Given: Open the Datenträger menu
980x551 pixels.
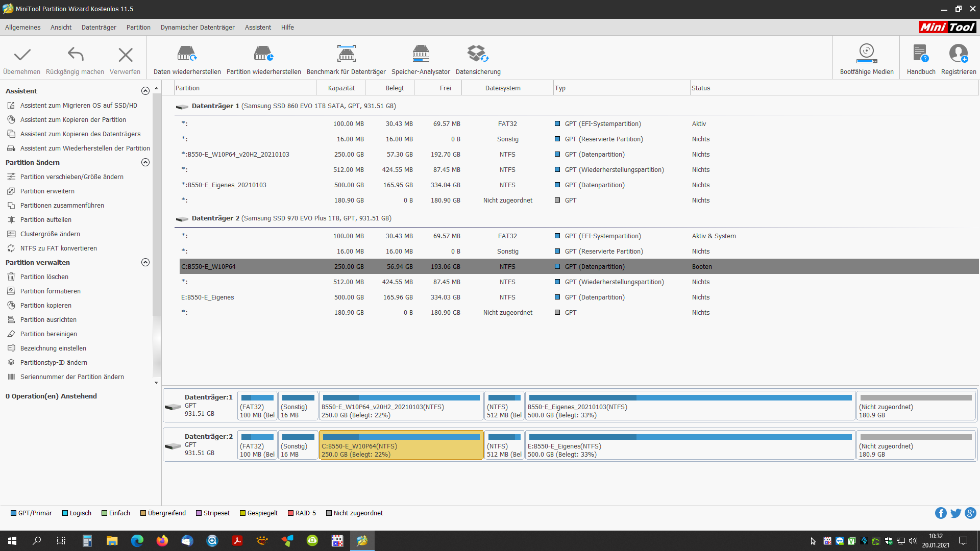Looking at the screenshot, I should (99, 28).
